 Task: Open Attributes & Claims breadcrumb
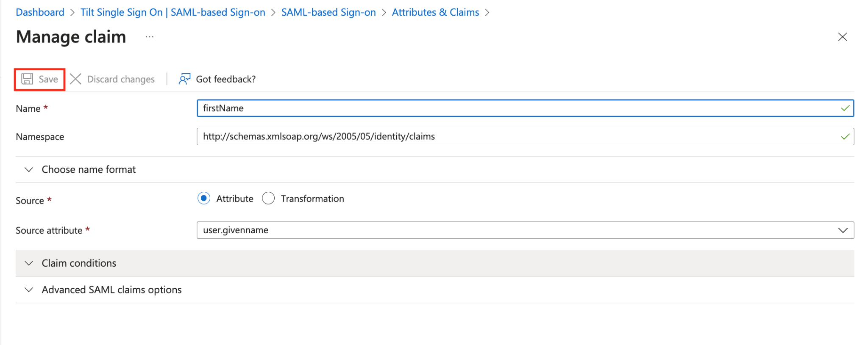click(435, 12)
